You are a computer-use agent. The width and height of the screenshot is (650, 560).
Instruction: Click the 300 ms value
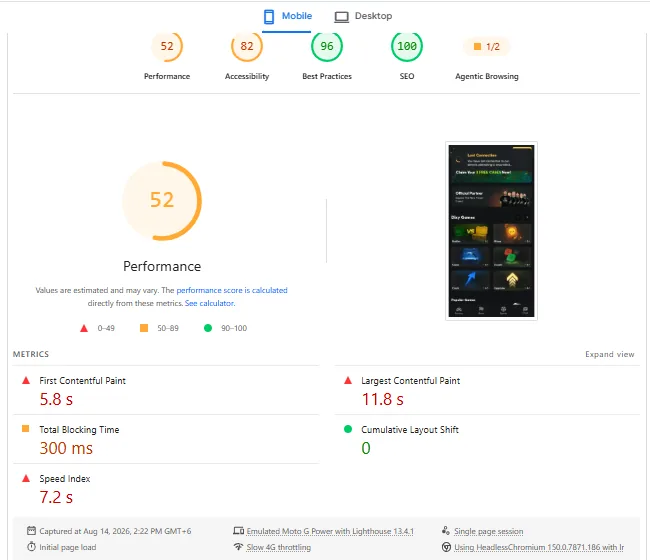[x=66, y=448]
